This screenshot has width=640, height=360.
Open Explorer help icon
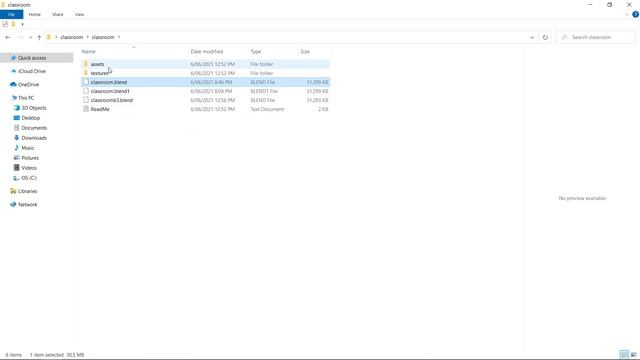[x=635, y=14]
